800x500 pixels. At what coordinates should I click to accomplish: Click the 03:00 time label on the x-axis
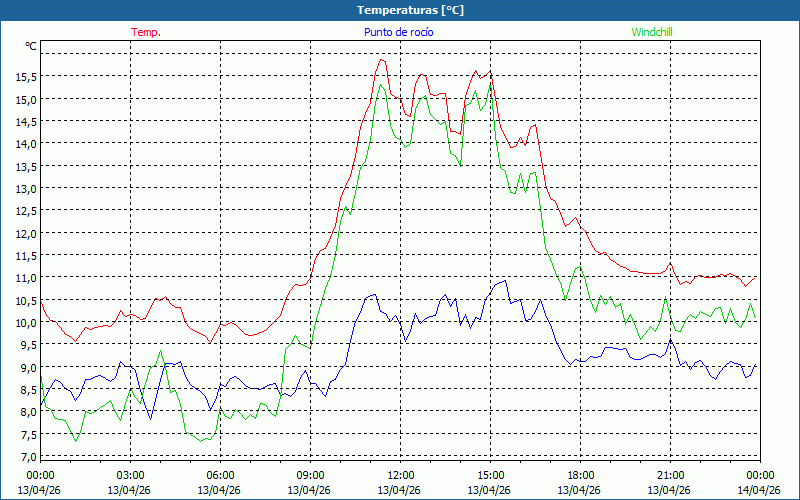(x=131, y=475)
